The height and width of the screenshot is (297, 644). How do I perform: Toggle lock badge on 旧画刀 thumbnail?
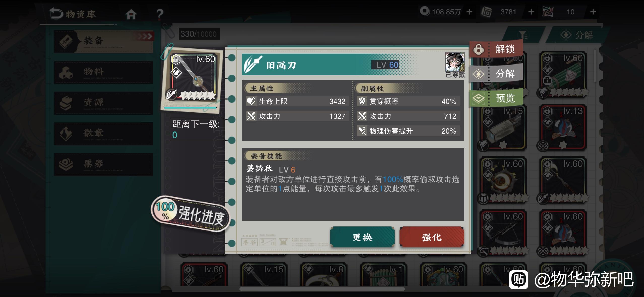tap(176, 60)
